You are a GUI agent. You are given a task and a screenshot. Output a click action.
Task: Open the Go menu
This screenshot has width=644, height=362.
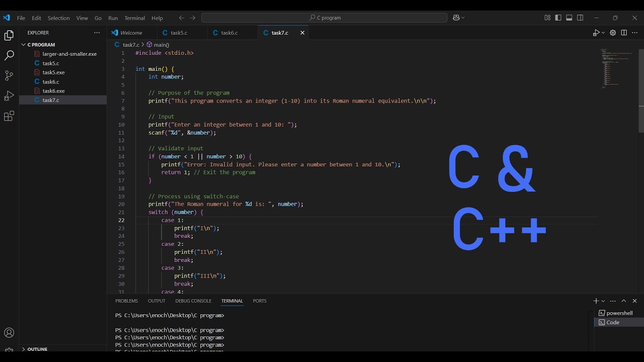coord(98,18)
